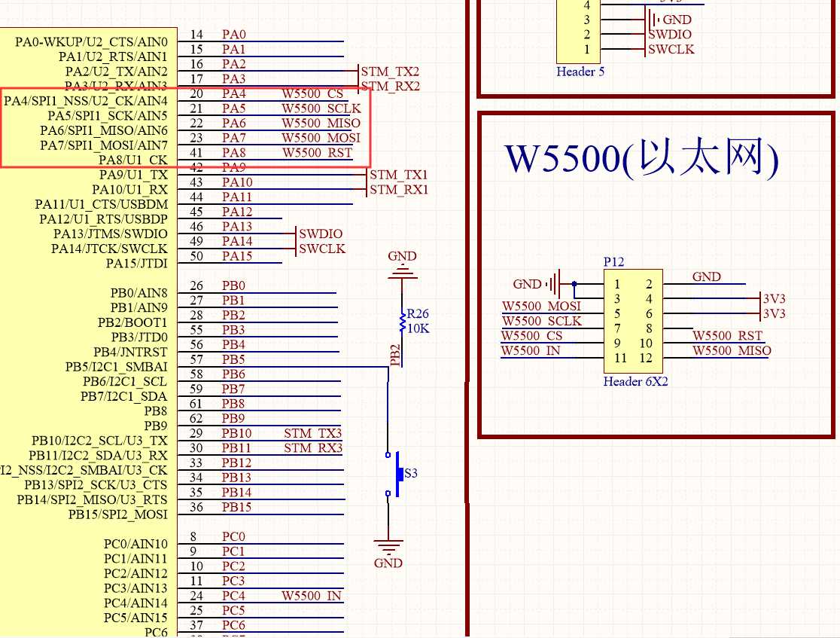Screen dimensions: 840x638
Task: Click pin name PA4/SPI1_NSS/U2_CK/AIN4
Action: (86, 101)
